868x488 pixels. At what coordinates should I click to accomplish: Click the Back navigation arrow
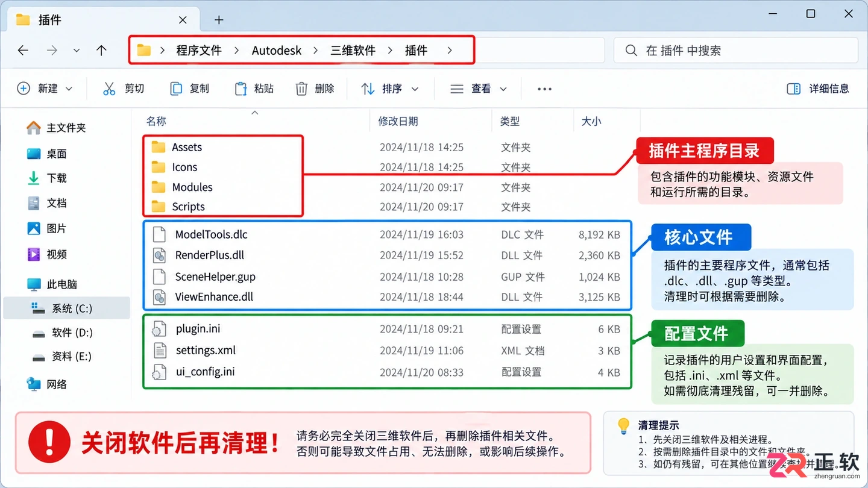[x=23, y=51]
